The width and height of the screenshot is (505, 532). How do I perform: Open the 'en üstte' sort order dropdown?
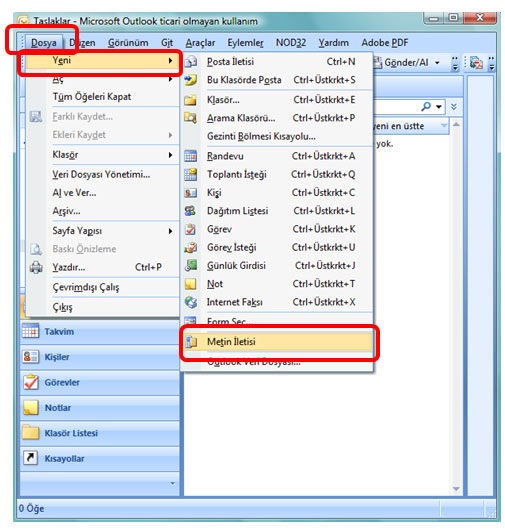[x=444, y=126]
